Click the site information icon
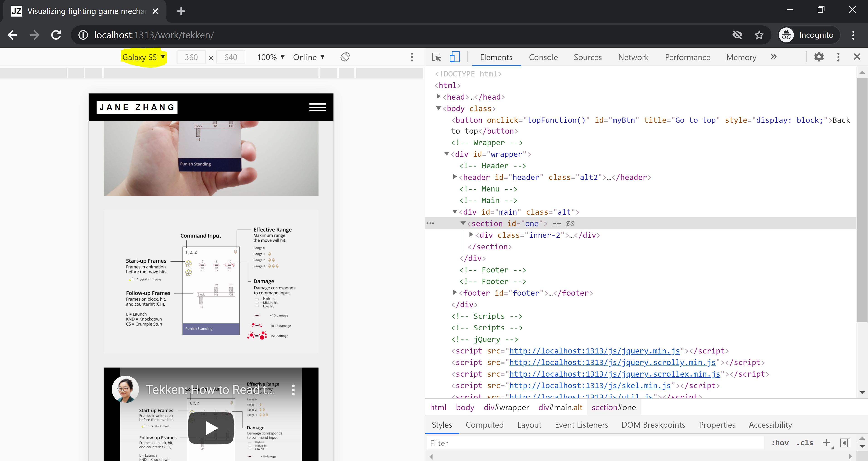 point(83,35)
